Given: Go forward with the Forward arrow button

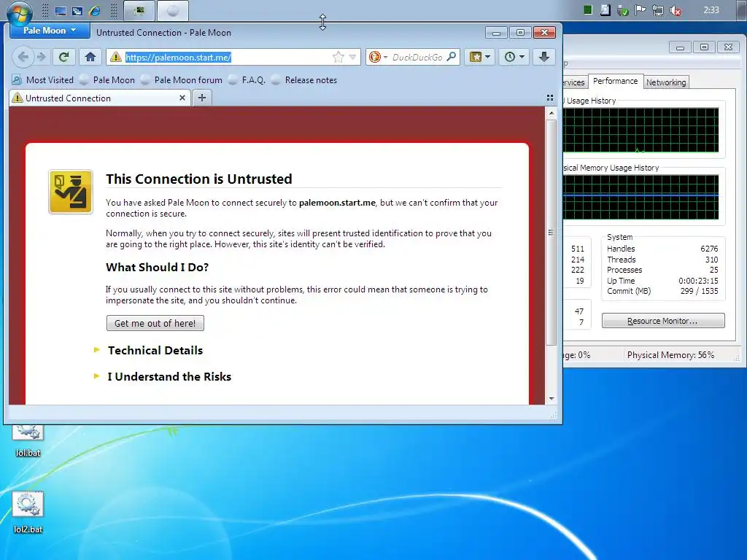Looking at the screenshot, I should tap(42, 57).
